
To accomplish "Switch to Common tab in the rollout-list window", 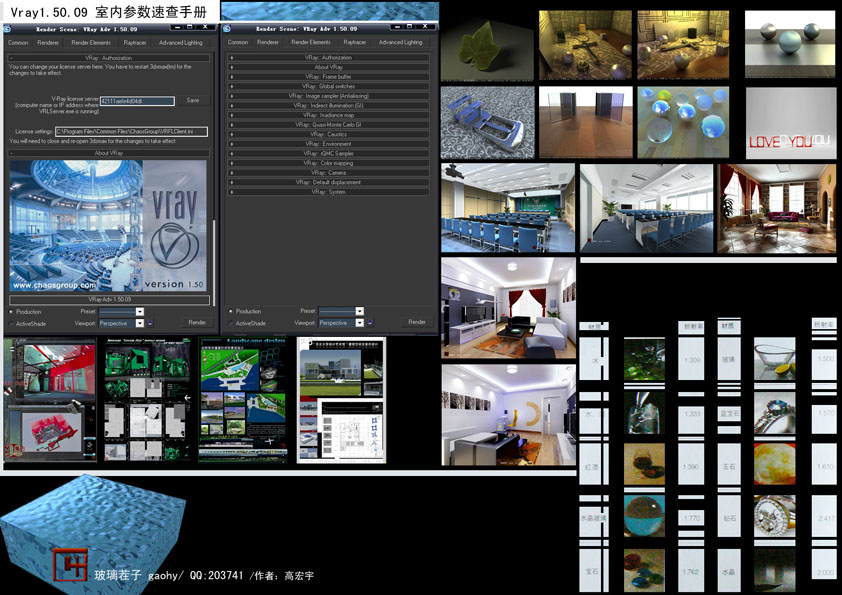I will 238,42.
